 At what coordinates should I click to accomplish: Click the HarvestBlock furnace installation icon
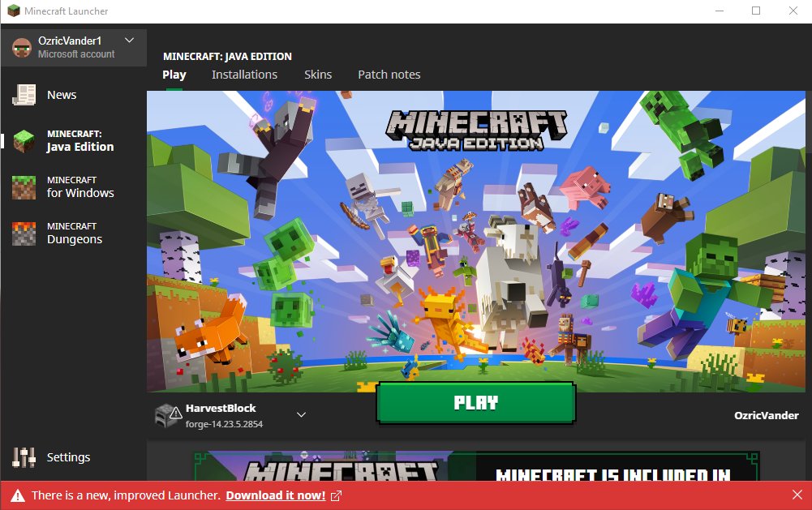point(168,415)
